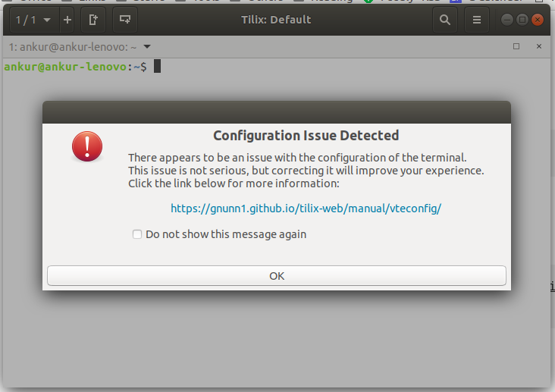Screen dimensions: 555x392
Task: Add terminal right icon in Tilix header
Action: point(93,20)
